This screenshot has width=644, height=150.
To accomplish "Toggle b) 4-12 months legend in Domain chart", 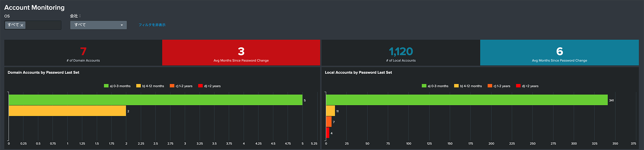I will [150, 86].
